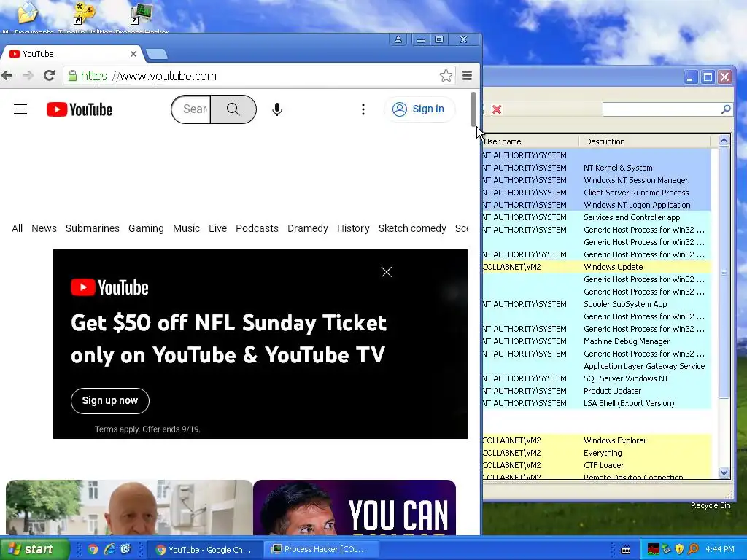Click Process Hacker search input box
Screen dimensions: 747x560
pyautogui.click(x=661, y=109)
